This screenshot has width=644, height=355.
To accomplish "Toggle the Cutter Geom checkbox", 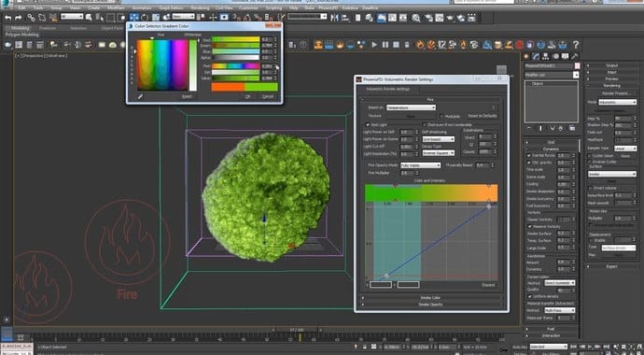I will pyautogui.click(x=590, y=156).
